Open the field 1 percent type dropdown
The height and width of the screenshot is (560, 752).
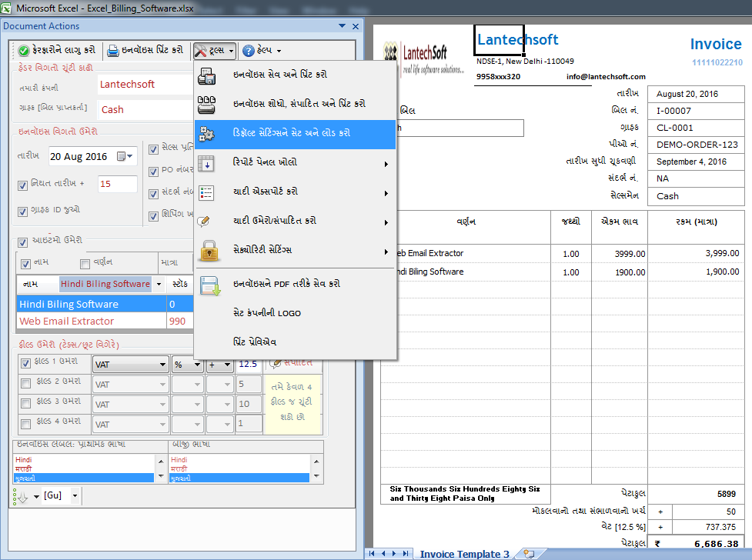pos(197,365)
